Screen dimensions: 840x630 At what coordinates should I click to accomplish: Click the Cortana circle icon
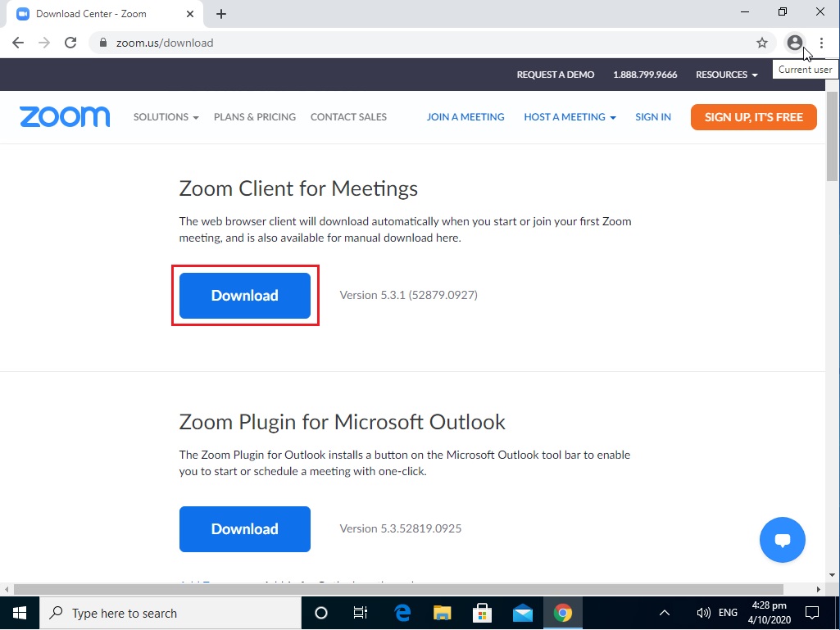[x=321, y=613]
